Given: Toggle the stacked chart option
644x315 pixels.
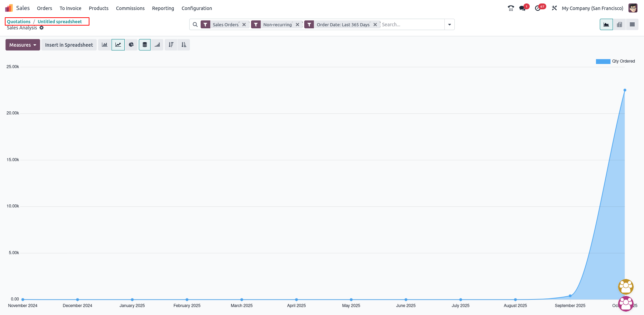Looking at the screenshot, I should tap(145, 45).
